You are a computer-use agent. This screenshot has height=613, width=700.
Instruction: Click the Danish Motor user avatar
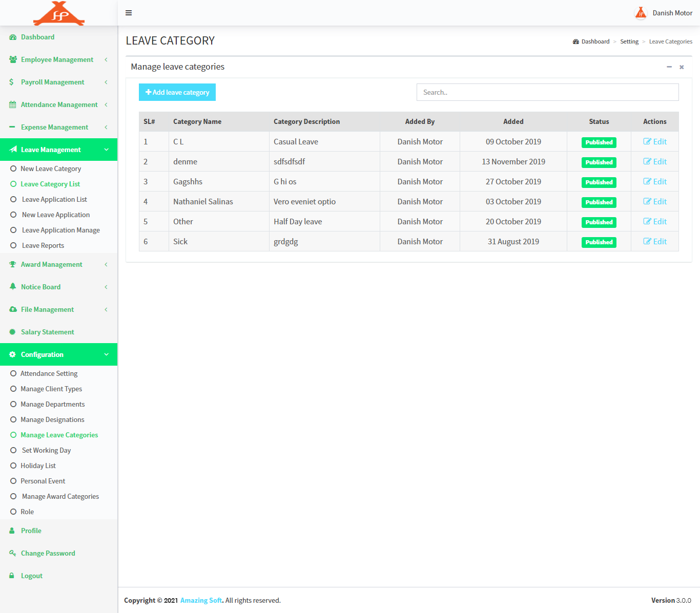[641, 13]
